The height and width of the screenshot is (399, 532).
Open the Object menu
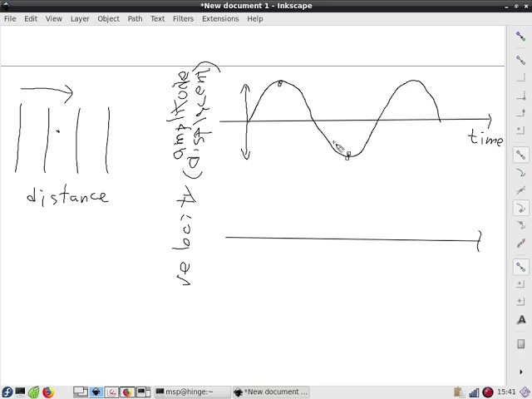click(x=108, y=18)
